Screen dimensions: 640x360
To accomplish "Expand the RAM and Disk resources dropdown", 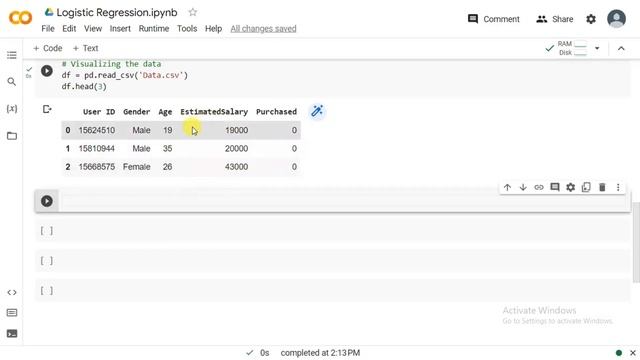I will (x=597, y=48).
